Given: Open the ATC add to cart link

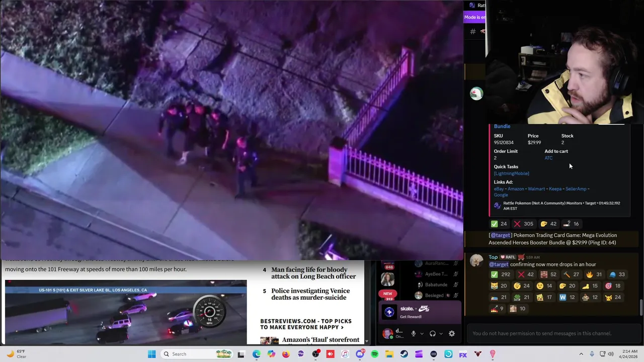Looking at the screenshot, I should click(548, 158).
